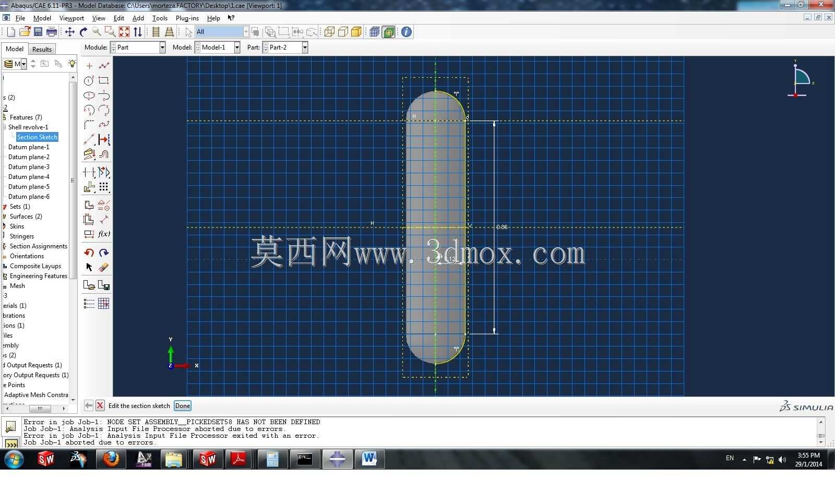
Task: Toggle the perspective view on
Action: pos(169,32)
